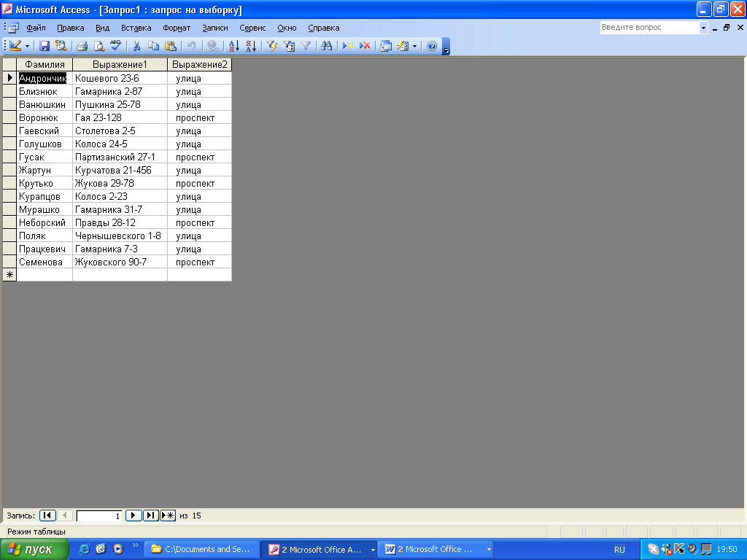Open the C:\Documents and Se… taskbar item
Screen dimensions: 747x560
(202, 549)
